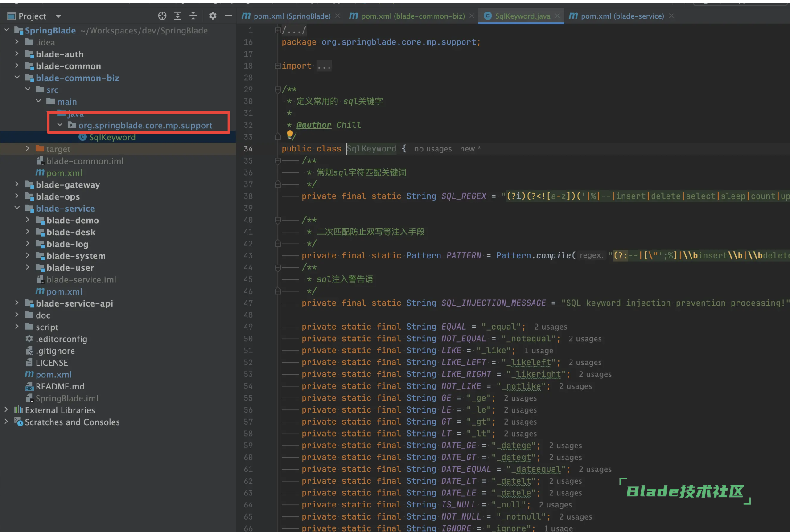Expand the blade-auth module
This screenshot has height=532, width=790.
[x=17, y=53]
